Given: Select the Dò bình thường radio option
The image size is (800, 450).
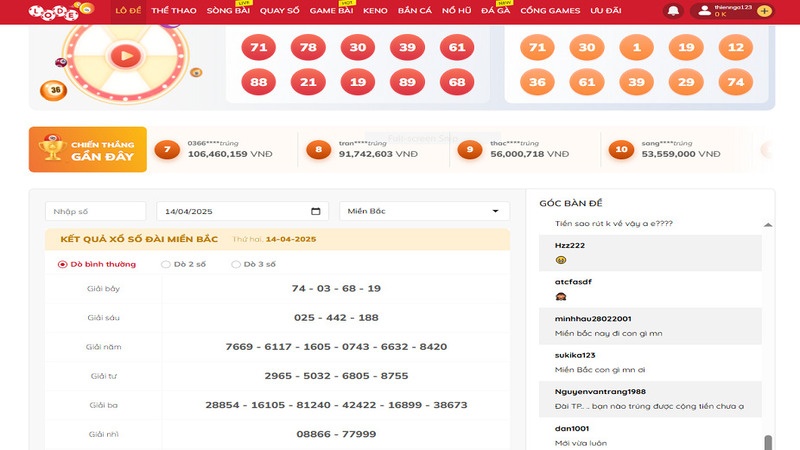Looking at the screenshot, I should click(63, 264).
